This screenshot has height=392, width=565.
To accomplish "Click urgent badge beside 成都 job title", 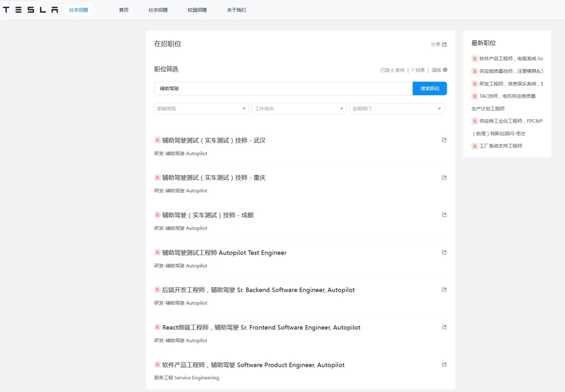I will pyautogui.click(x=157, y=215).
